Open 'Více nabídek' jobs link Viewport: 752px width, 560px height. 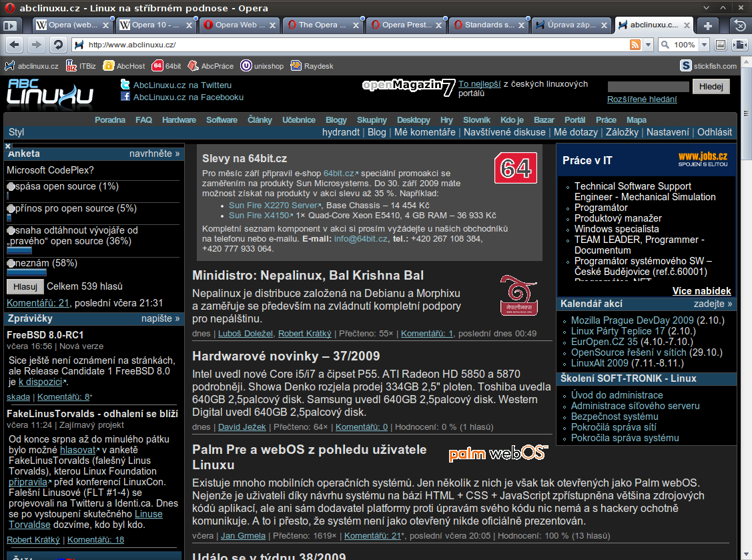702,291
